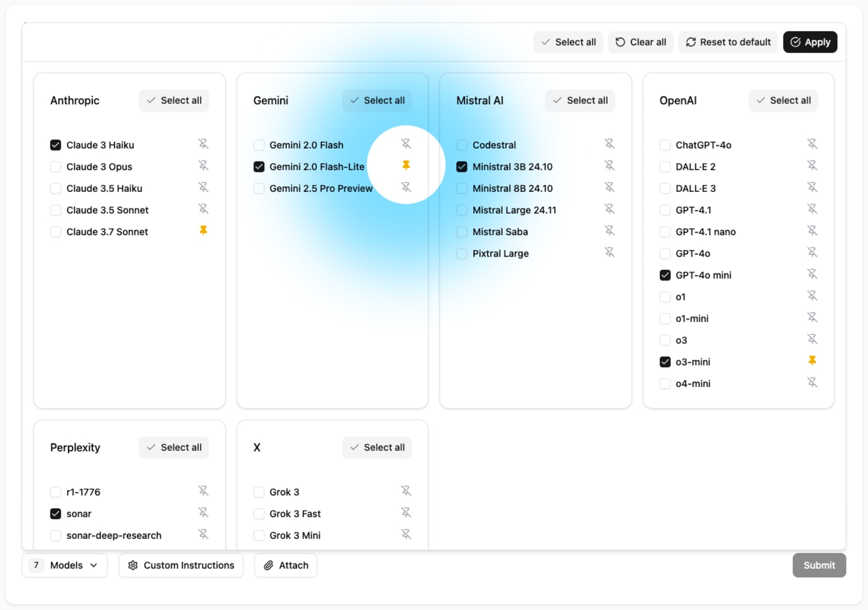Image resolution: width=868 pixels, height=610 pixels.
Task: Pin the Mistral Saba model
Action: pos(609,230)
